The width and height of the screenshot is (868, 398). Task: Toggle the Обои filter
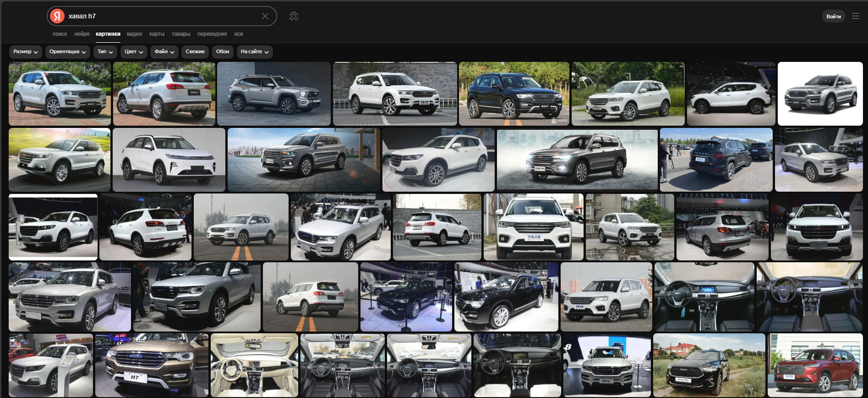pos(223,52)
